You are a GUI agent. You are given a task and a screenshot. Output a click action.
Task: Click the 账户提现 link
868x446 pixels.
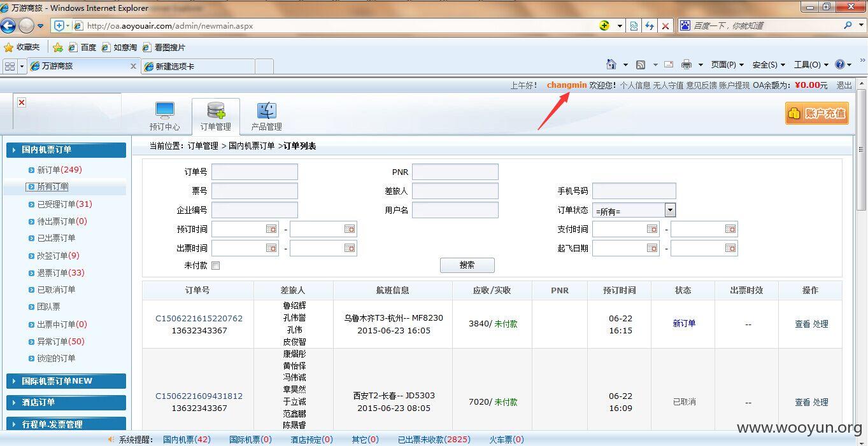click(734, 85)
